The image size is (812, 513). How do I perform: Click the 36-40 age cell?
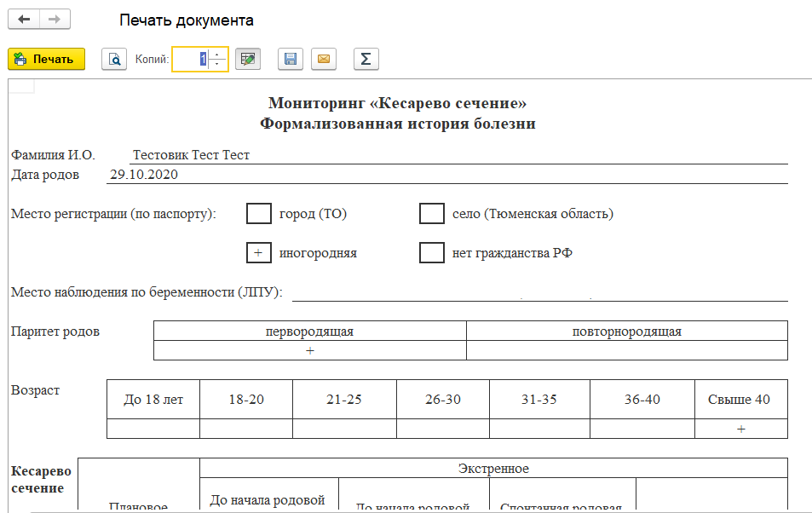coord(642,400)
